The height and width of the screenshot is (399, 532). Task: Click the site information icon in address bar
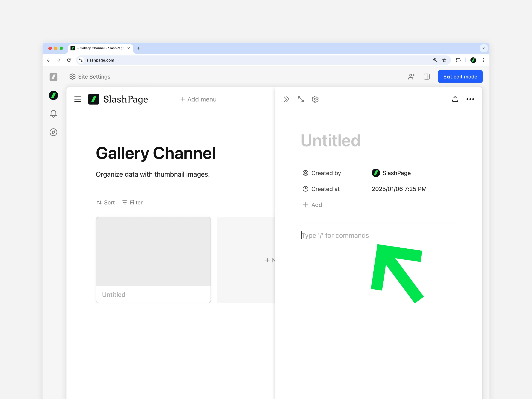click(81, 60)
